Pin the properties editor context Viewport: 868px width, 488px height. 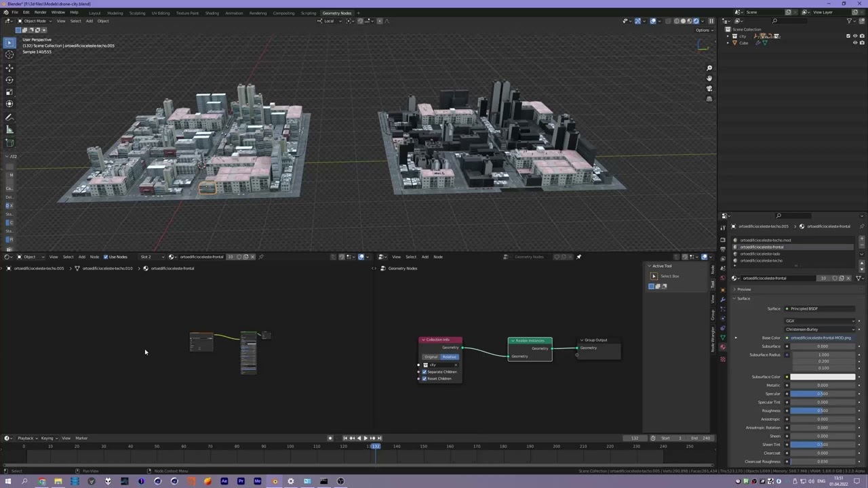tap(862, 226)
